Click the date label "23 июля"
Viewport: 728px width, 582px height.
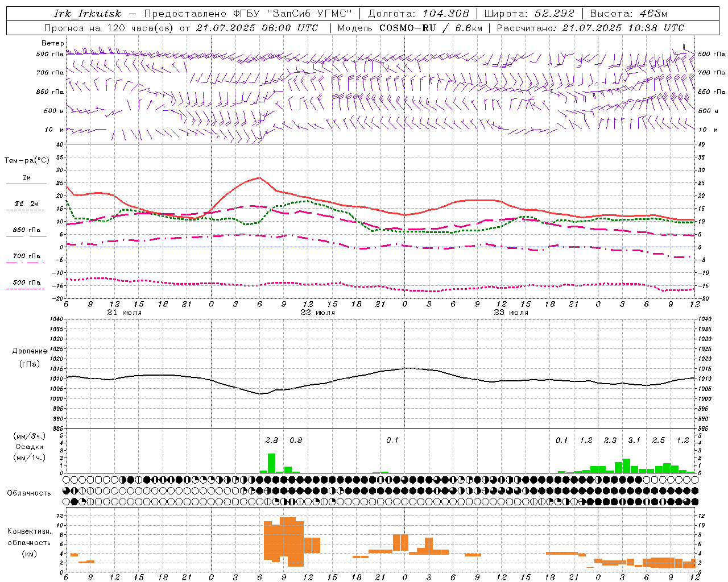coord(511,313)
